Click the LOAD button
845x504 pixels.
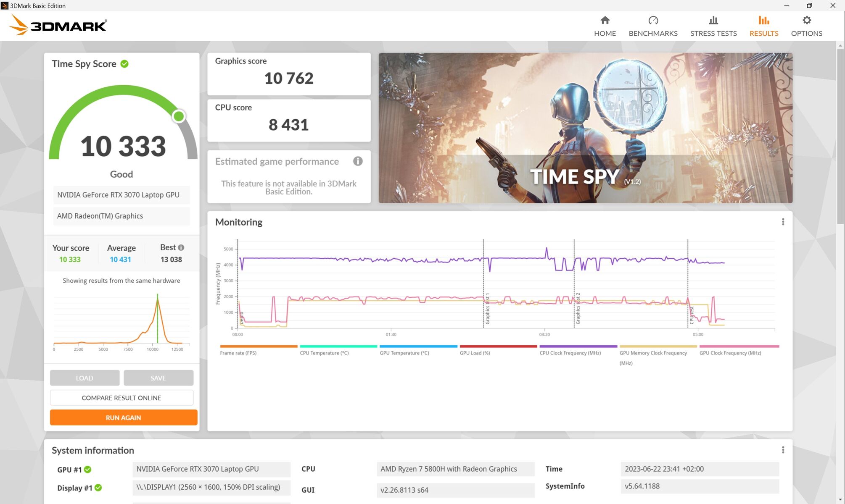coord(84,378)
